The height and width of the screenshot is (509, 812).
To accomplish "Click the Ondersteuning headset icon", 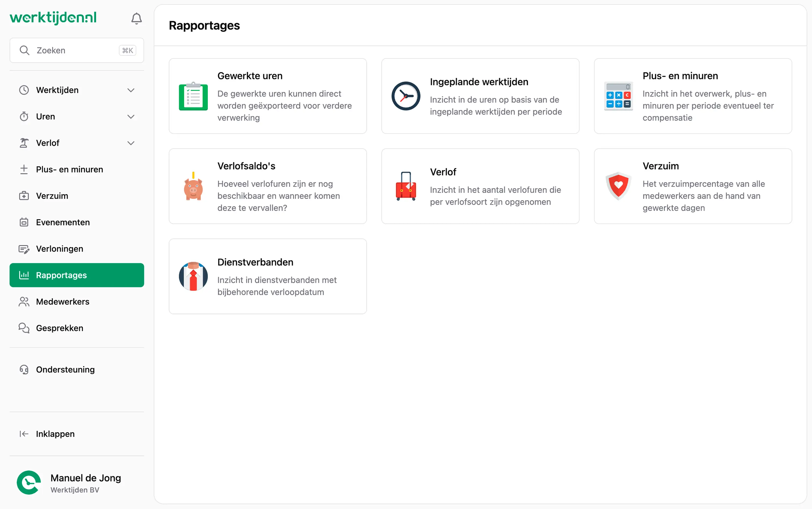I will [x=24, y=369].
